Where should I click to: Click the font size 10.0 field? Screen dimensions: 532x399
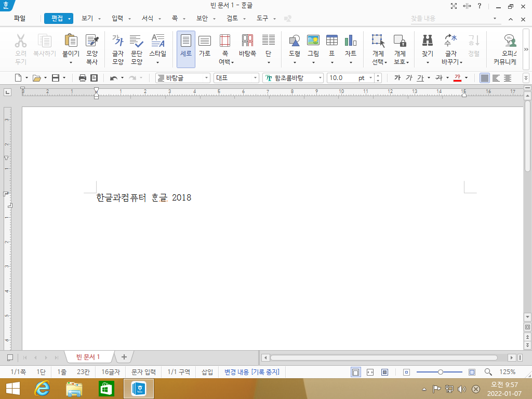(x=343, y=78)
